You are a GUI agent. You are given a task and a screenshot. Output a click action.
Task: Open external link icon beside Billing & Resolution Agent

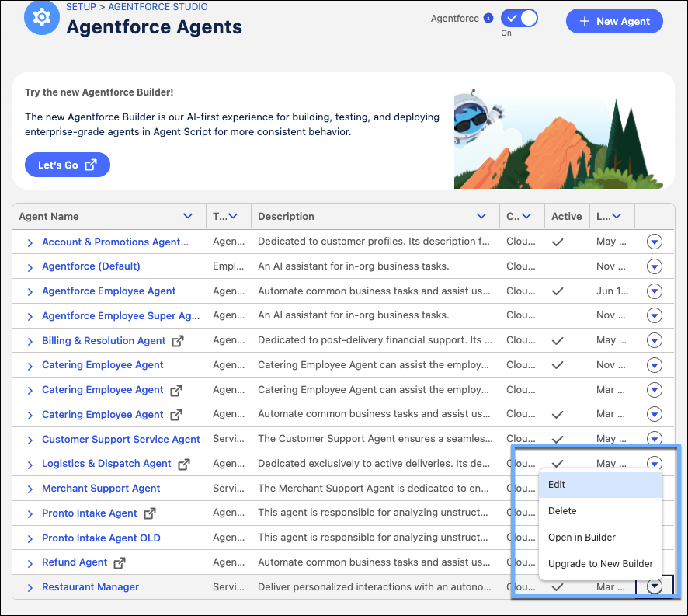click(178, 341)
